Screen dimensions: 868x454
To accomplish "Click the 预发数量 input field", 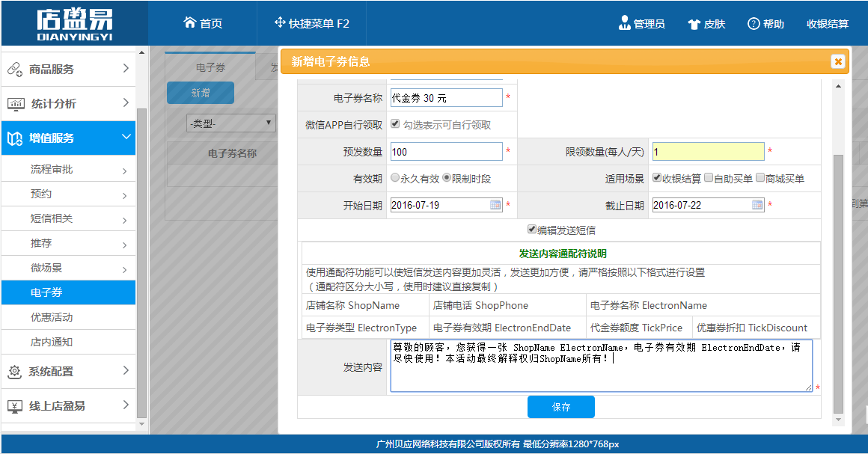I will pos(446,152).
